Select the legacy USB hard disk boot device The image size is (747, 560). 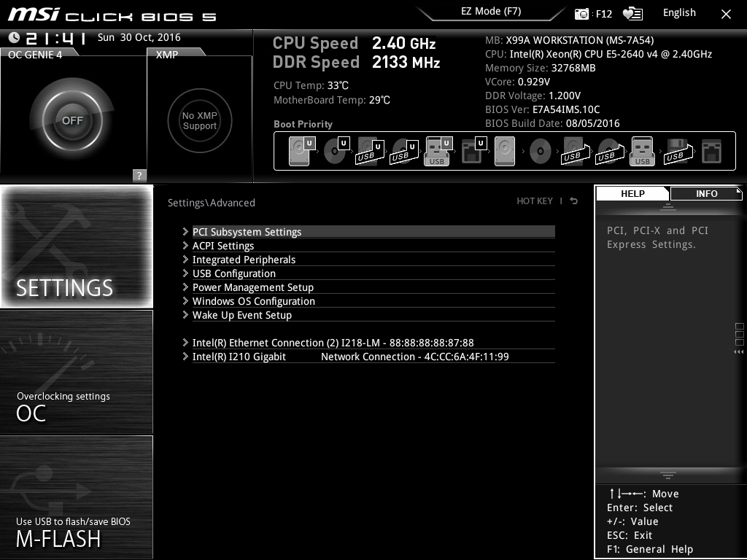pyautogui.click(x=576, y=151)
